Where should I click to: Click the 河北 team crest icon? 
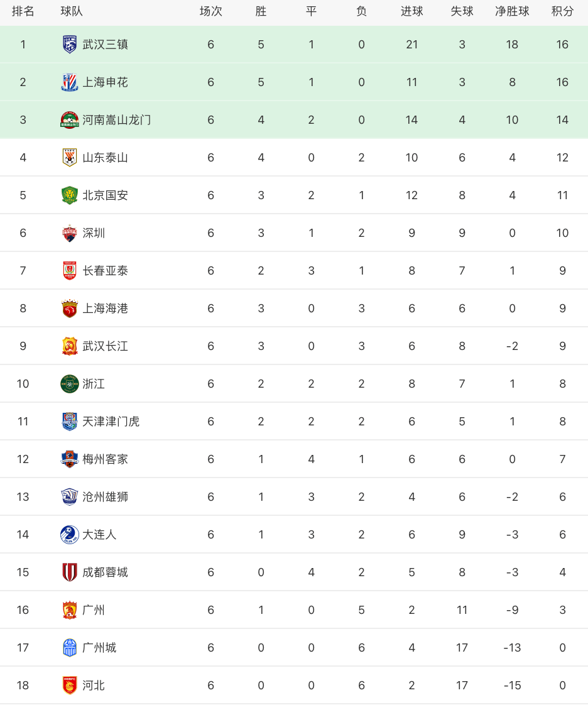pos(70,686)
